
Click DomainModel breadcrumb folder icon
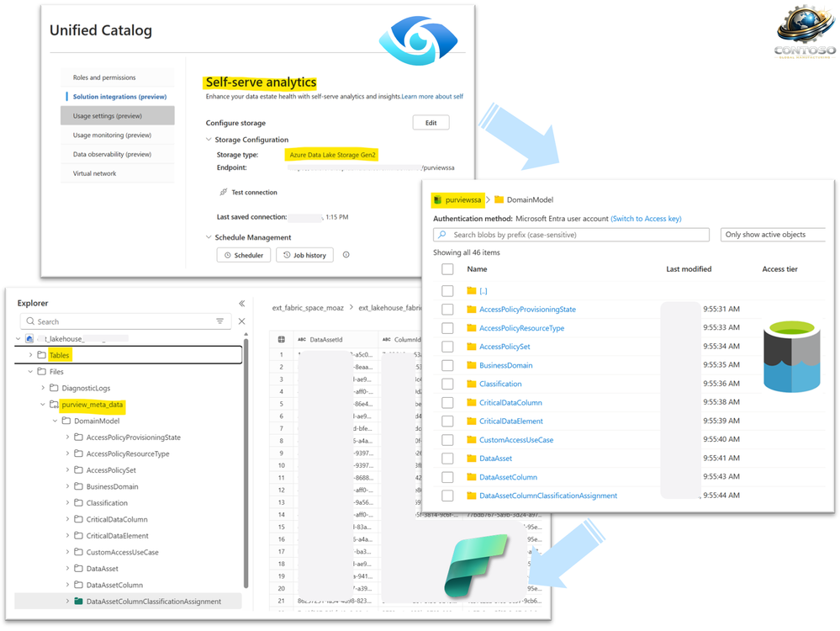499,199
